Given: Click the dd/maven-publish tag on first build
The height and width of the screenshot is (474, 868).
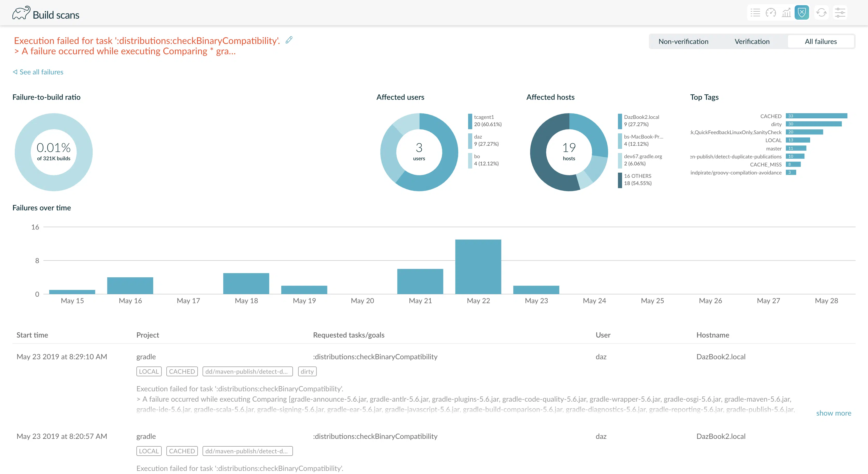Looking at the screenshot, I should click(x=247, y=371).
